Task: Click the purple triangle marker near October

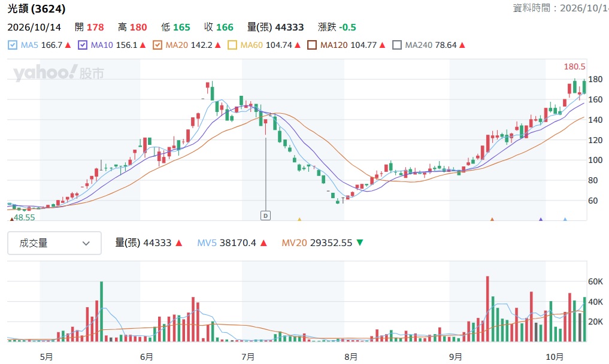Action: click(x=541, y=219)
